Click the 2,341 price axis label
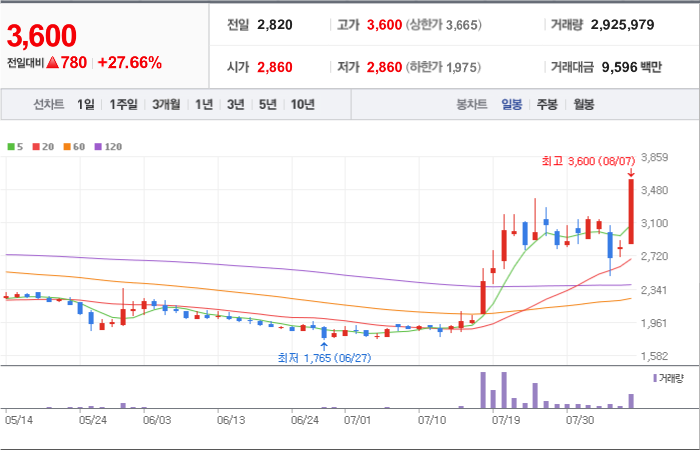Screen dimensions: 700x450 pos(654,290)
